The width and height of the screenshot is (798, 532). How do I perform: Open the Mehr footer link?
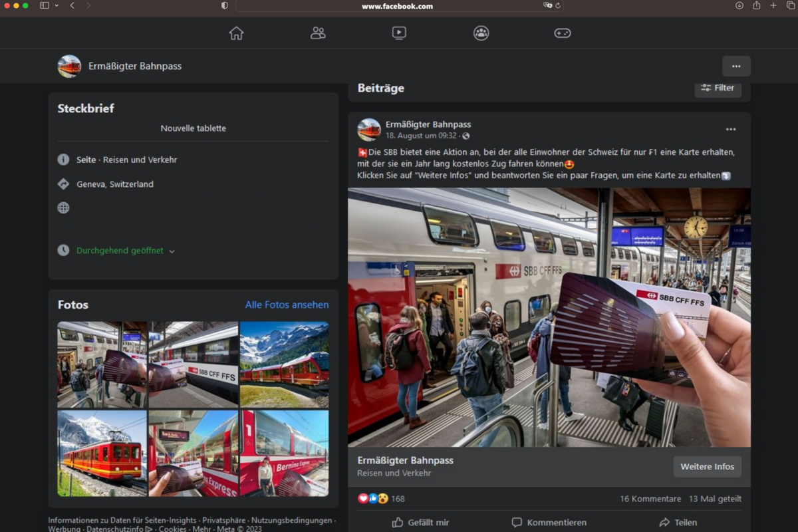tap(201, 529)
